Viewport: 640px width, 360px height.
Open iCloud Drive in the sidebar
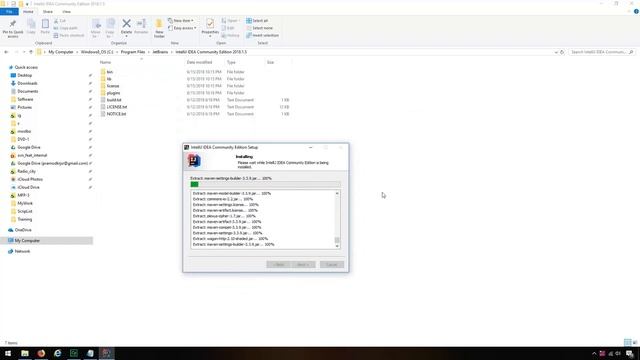tap(28, 187)
